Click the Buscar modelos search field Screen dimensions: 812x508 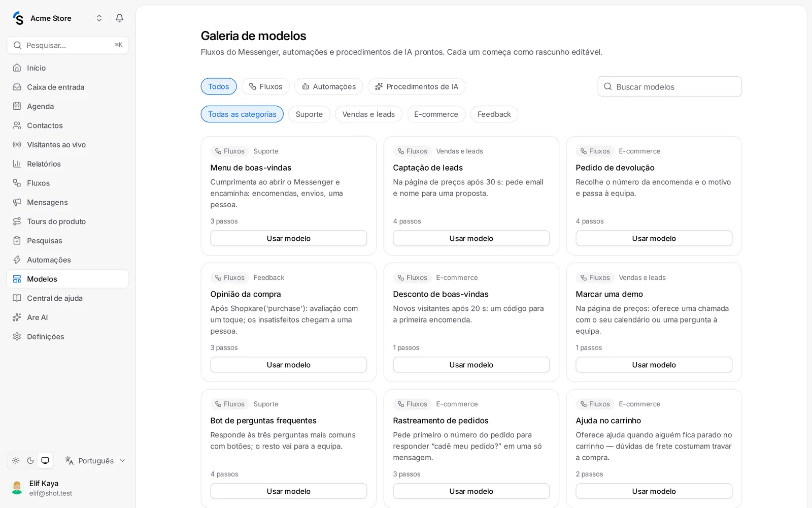click(670, 86)
